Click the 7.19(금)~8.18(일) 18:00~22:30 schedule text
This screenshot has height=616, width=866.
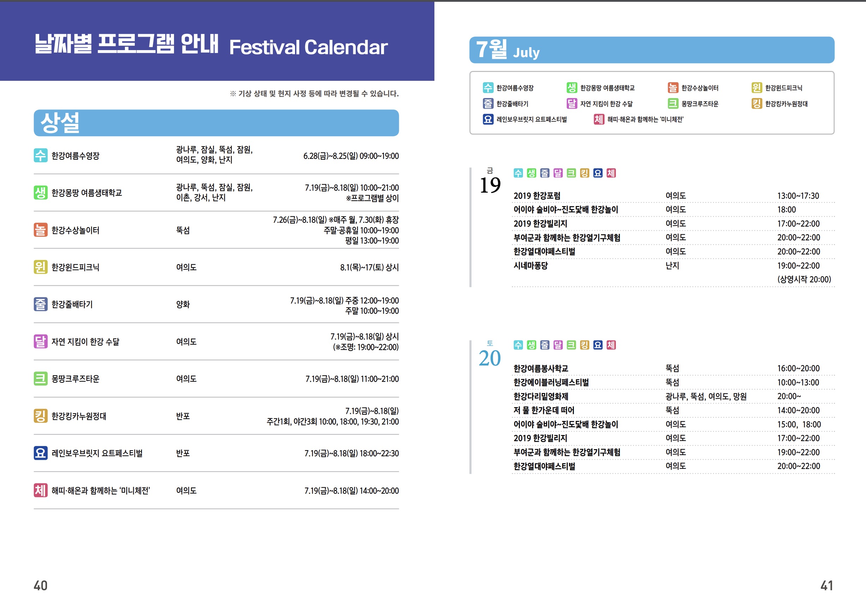351,453
